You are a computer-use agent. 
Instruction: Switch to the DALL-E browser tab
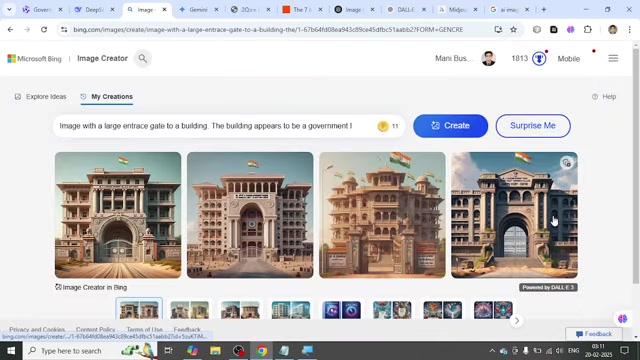coord(407,9)
